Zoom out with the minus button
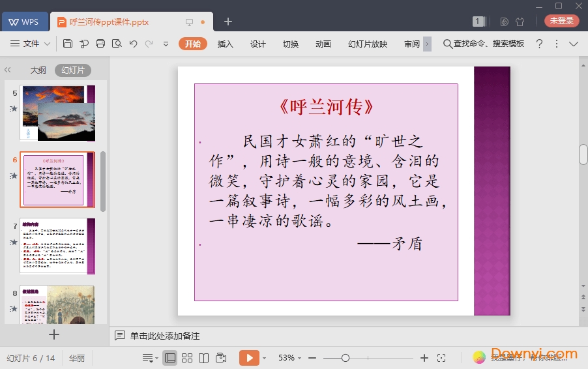588x369 pixels. (x=312, y=358)
